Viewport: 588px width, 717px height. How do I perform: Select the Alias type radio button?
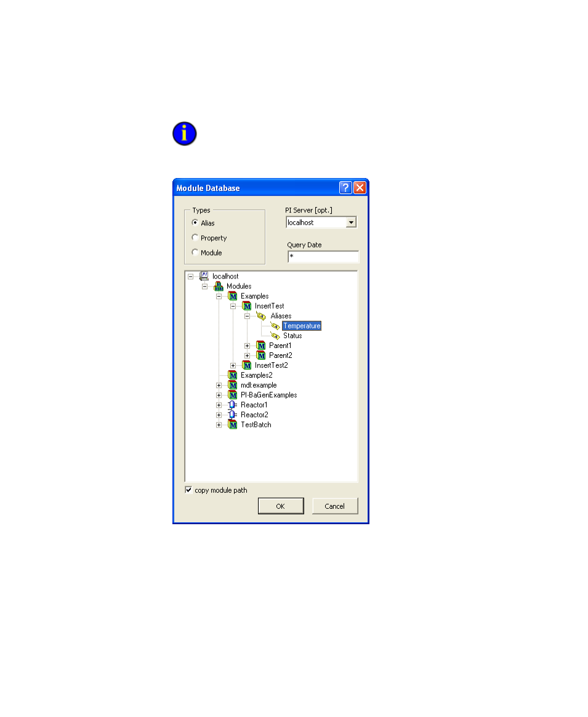(x=195, y=223)
